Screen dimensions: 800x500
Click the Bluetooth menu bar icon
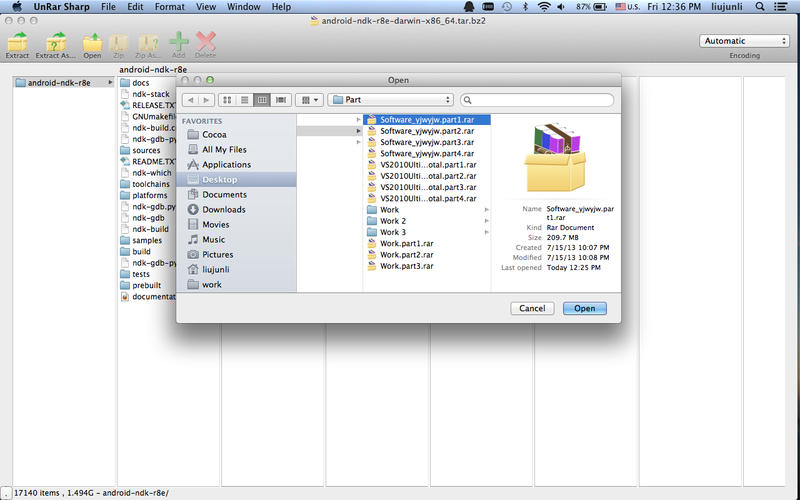[x=525, y=7]
